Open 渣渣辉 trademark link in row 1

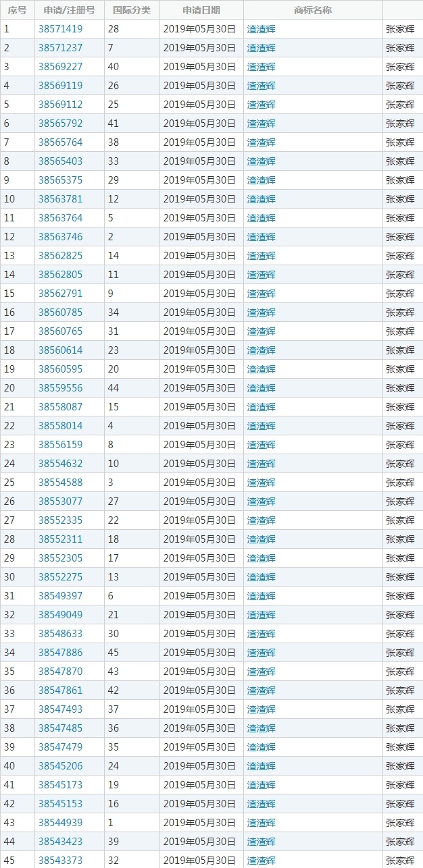click(x=261, y=29)
